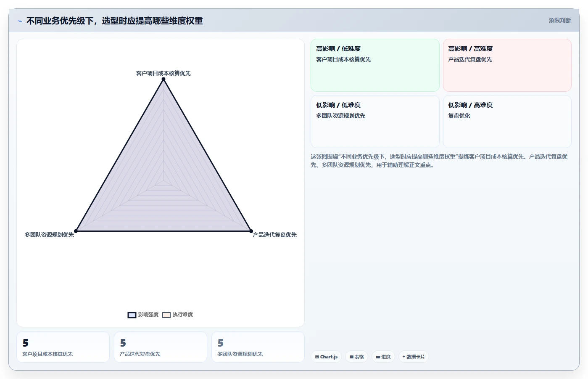The width and height of the screenshot is (588, 379).
Task: Click the 客户项目成本核算优先 radar axis label
Action: click(163, 73)
